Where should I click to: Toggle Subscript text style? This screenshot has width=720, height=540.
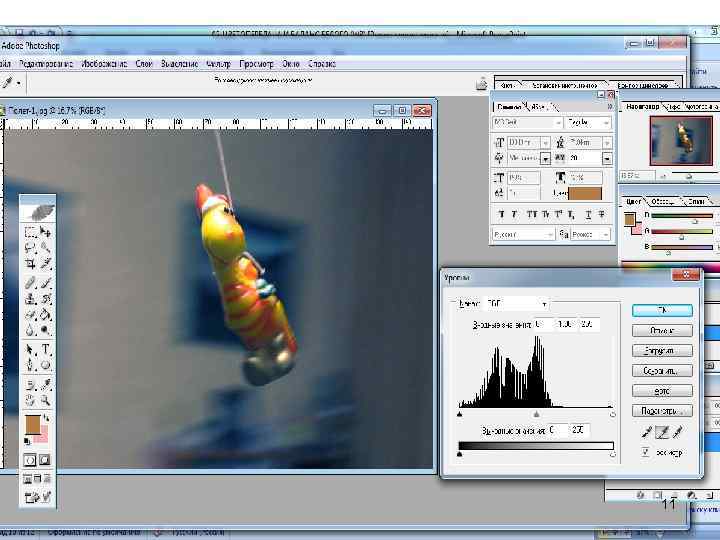coord(571,214)
